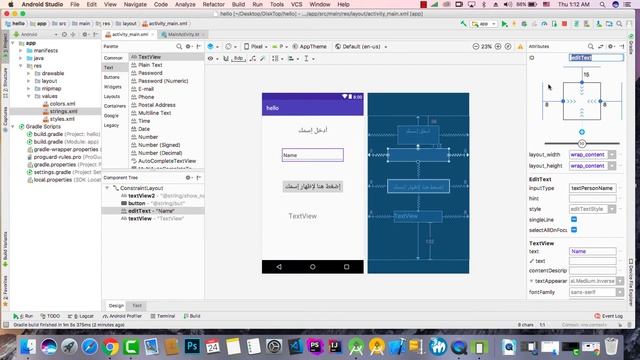The height and width of the screenshot is (360, 640).
Task: Open Google Chrome from the Dock
Action: coord(110,347)
